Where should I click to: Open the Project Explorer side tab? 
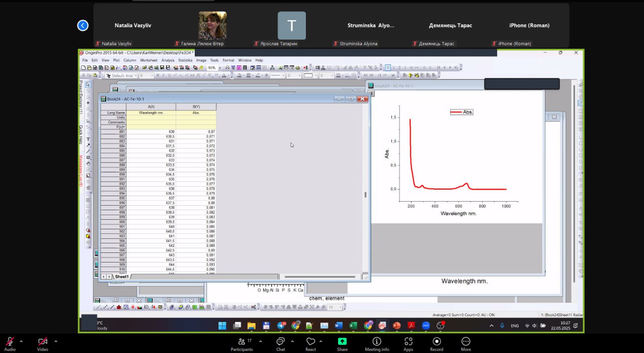[x=80, y=97]
